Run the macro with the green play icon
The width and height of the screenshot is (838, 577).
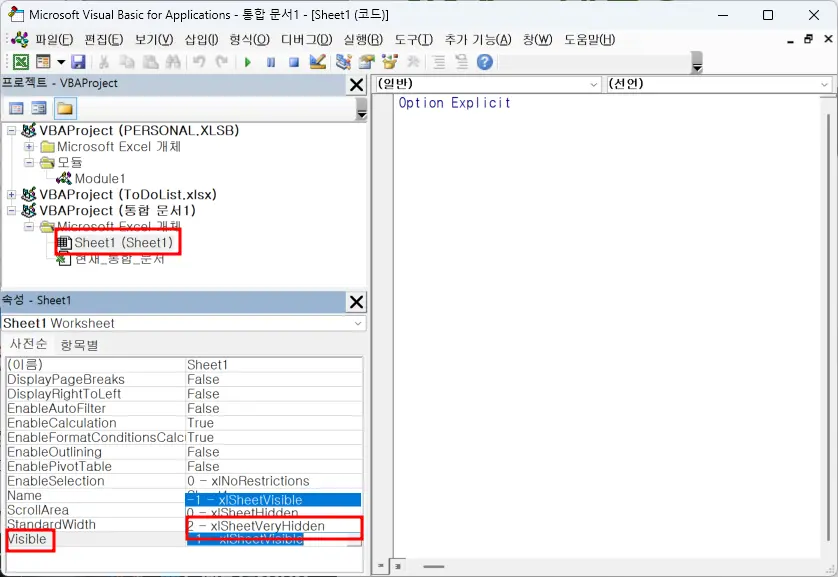[x=248, y=62]
